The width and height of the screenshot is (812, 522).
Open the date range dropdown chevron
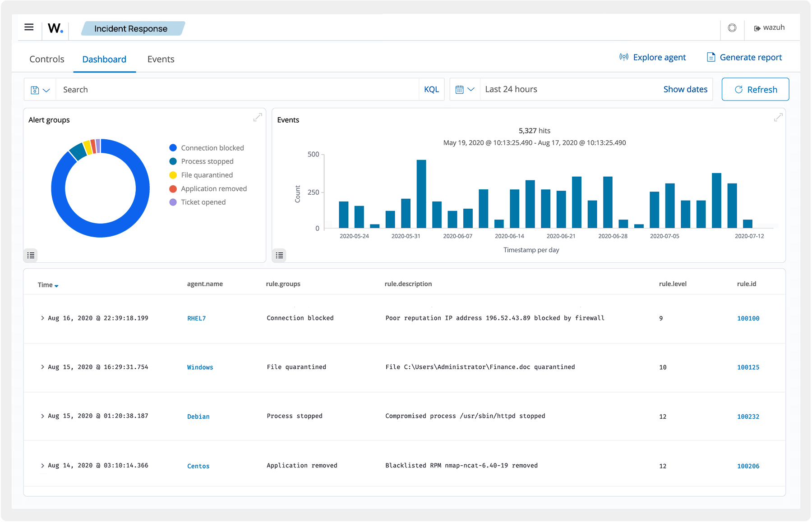(472, 89)
